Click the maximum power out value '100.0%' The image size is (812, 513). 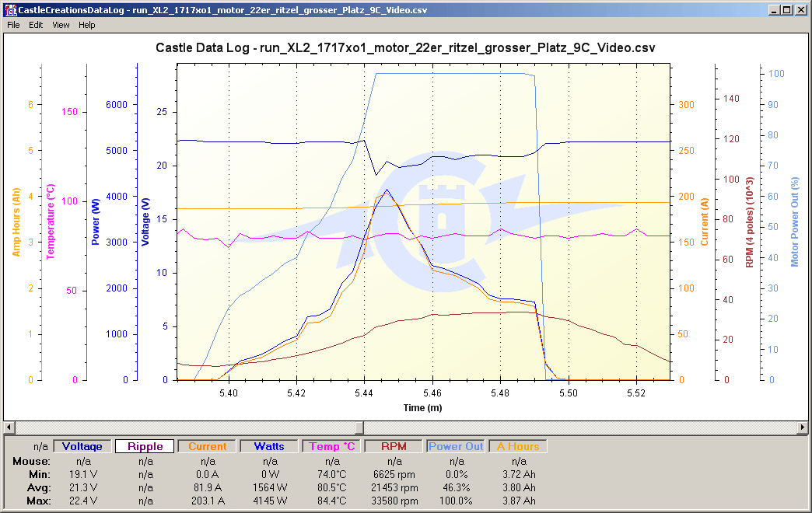[457, 501]
